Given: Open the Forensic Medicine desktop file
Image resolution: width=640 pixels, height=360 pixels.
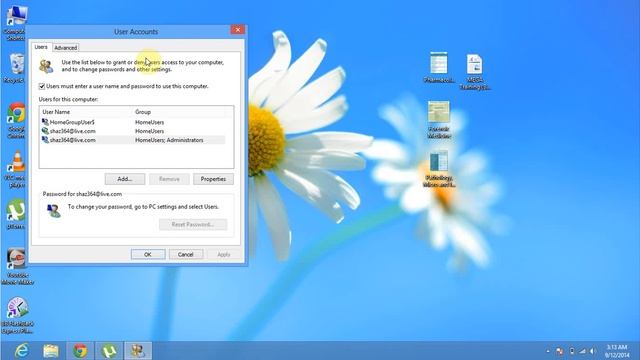Looking at the screenshot, I should click(x=439, y=120).
